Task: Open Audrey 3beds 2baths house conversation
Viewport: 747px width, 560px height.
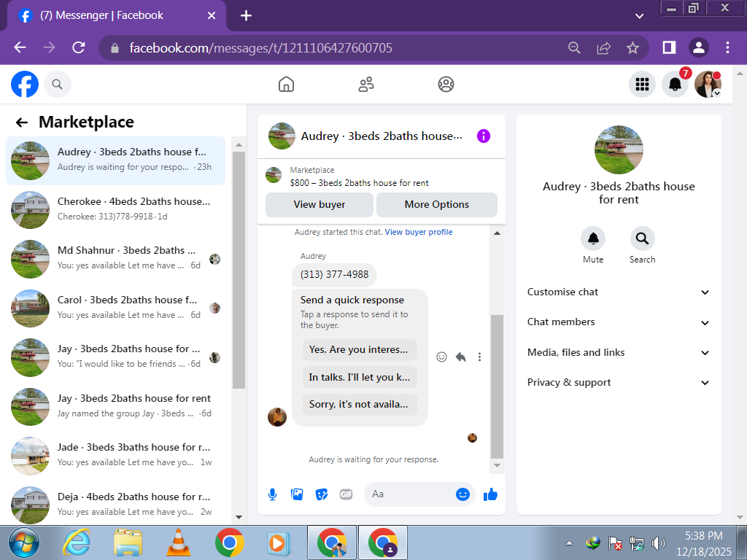Action: pyautogui.click(x=115, y=160)
